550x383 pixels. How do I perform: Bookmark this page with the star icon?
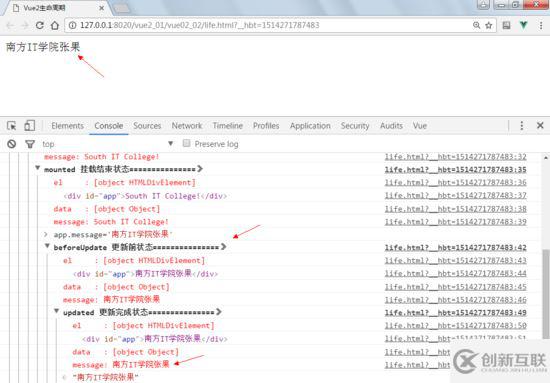click(489, 25)
